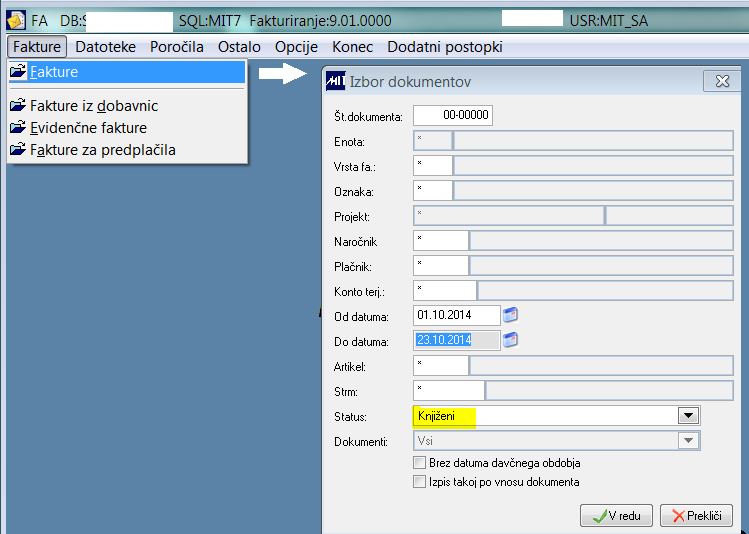
Task: Close the Izbor dokumentov dialog
Action: 722,81
